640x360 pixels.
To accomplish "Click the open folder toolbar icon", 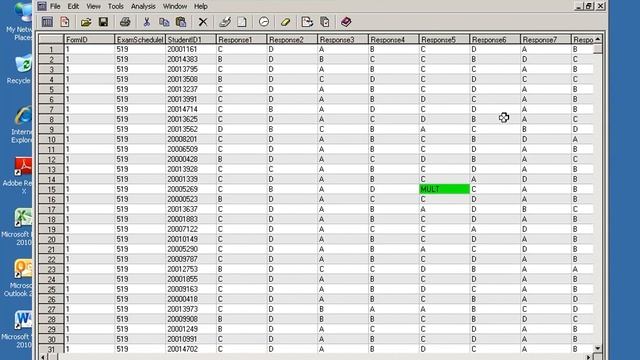I will [86, 22].
